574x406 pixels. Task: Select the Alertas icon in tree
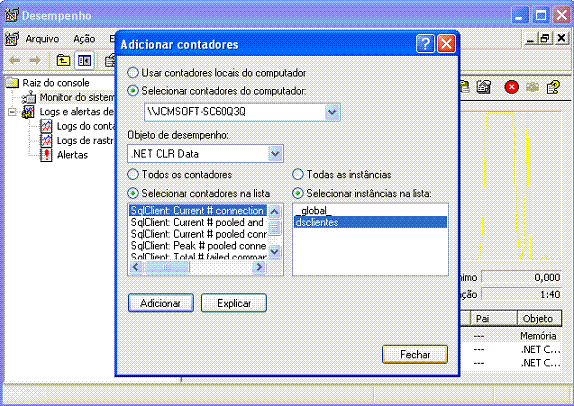[46, 155]
